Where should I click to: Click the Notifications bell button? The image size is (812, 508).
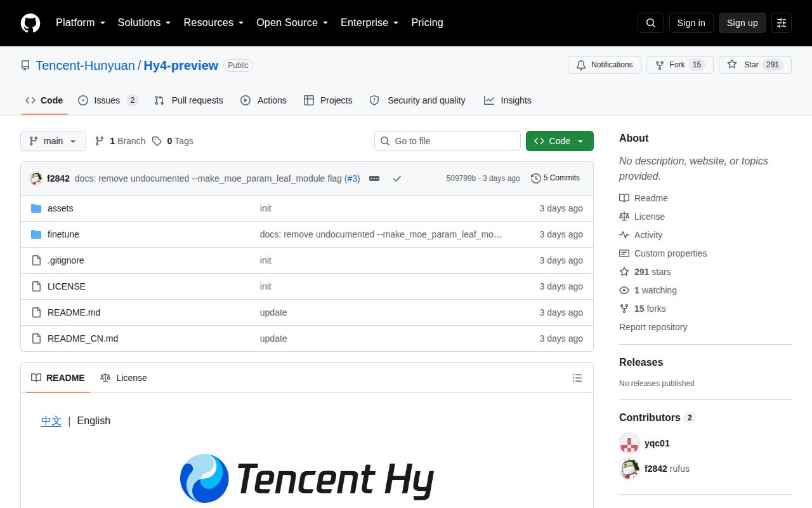[605, 65]
